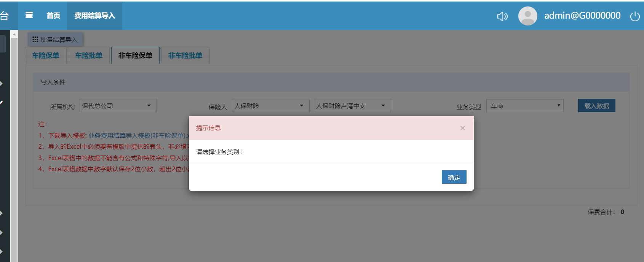This screenshot has height=262, width=644.
Task: Click the 提示信息 dialog title
Action: (208, 128)
